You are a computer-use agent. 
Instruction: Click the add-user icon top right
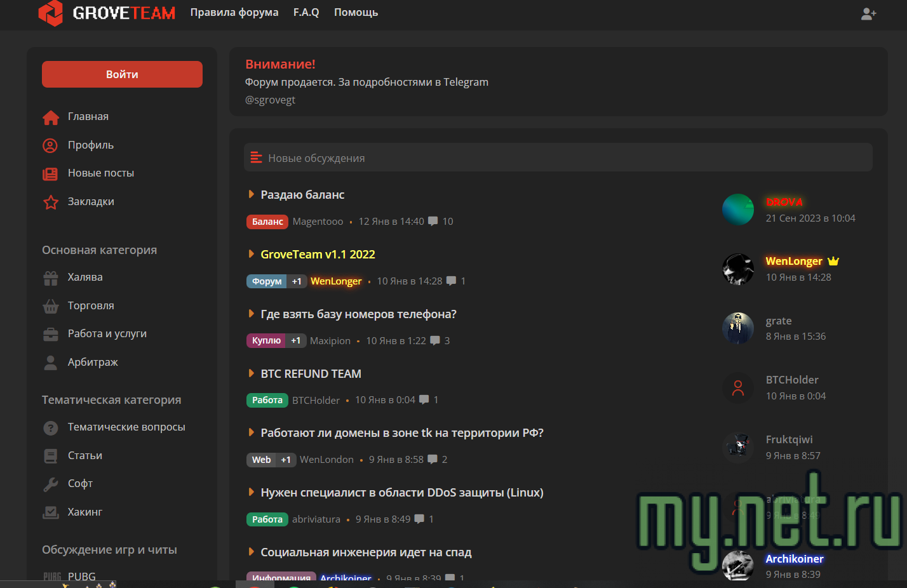(x=868, y=13)
